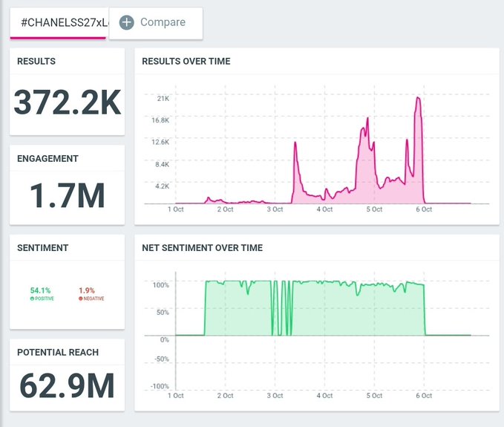Click 100% label on sentiment chart axis
Image resolution: width=504 pixels, height=427 pixels.
tap(161, 285)
